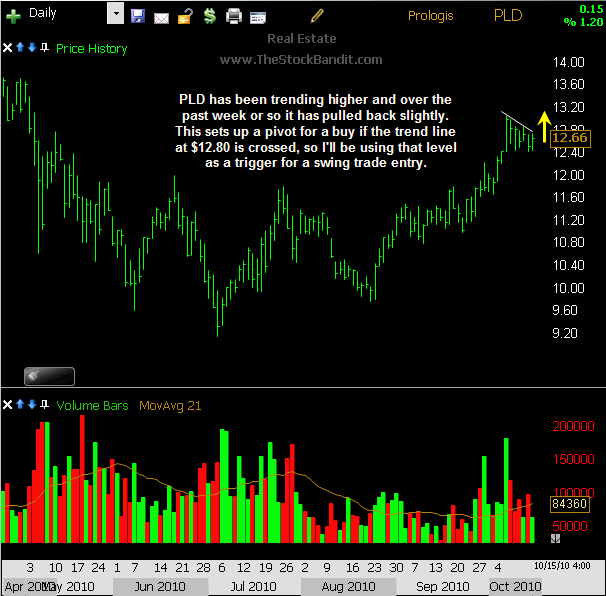
Task: Move Price History pane up
Action: point(21,48)
